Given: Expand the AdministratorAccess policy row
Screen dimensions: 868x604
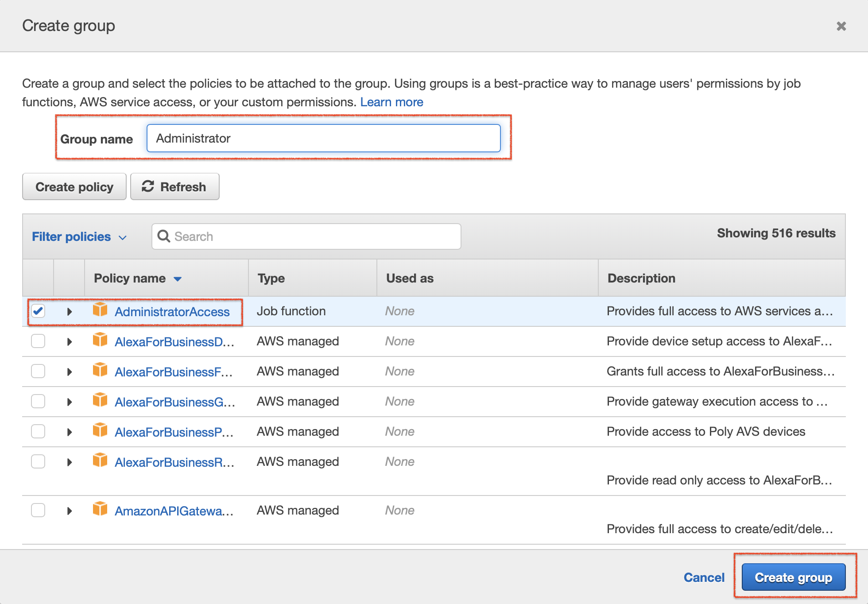Looking at the screenshot, I should [70, 312].
